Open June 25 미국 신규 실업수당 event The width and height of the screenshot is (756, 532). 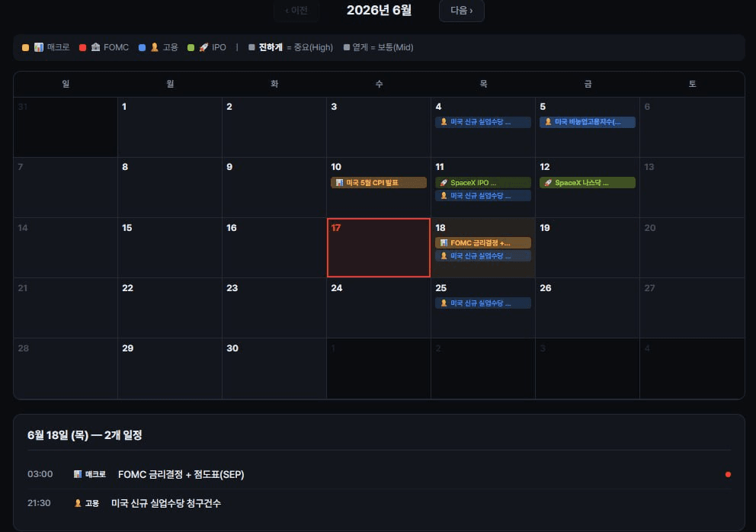pyautogui.click(x=482, y=303)
